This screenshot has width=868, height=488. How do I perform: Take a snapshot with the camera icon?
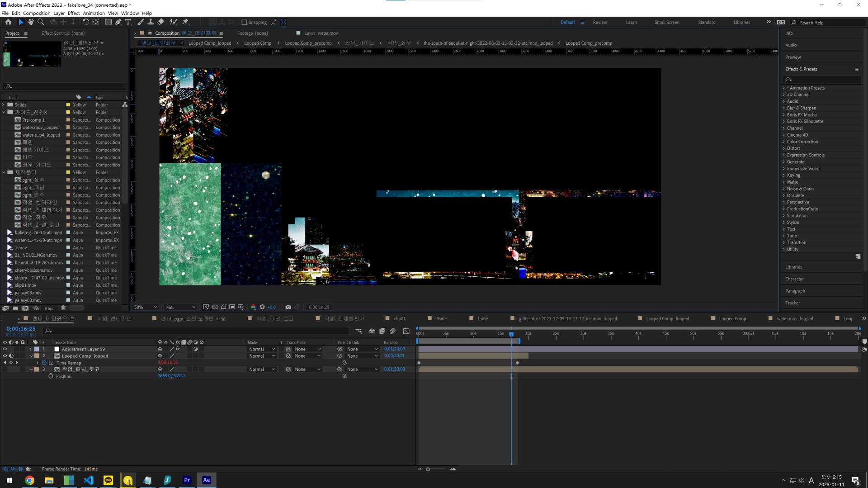click(x=288, y=307)
